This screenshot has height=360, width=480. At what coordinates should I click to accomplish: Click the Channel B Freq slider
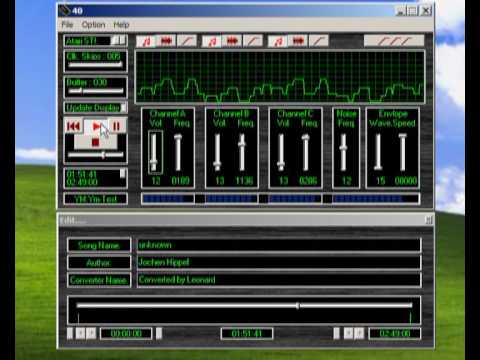(242, 152)
